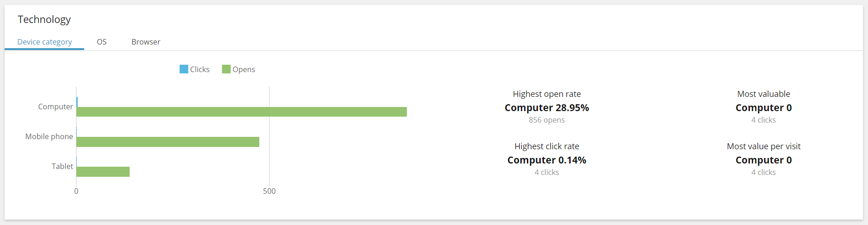
Task: Click the Computer 0.14% click rate value
Action: click(x=547, y=160)
